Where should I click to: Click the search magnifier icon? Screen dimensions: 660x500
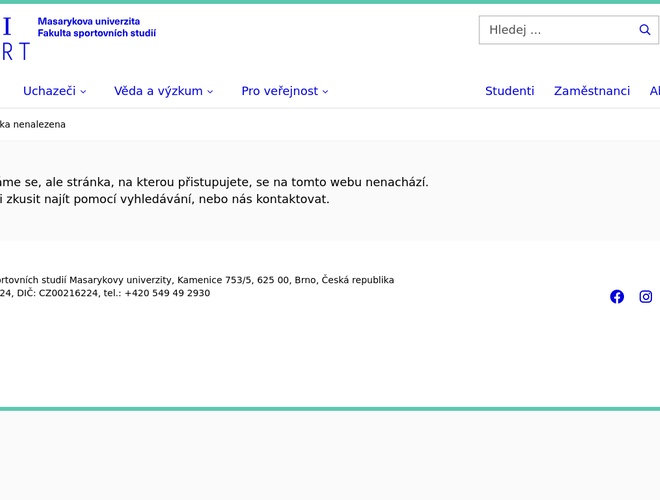pyautogui.click(x=644, y=30)
